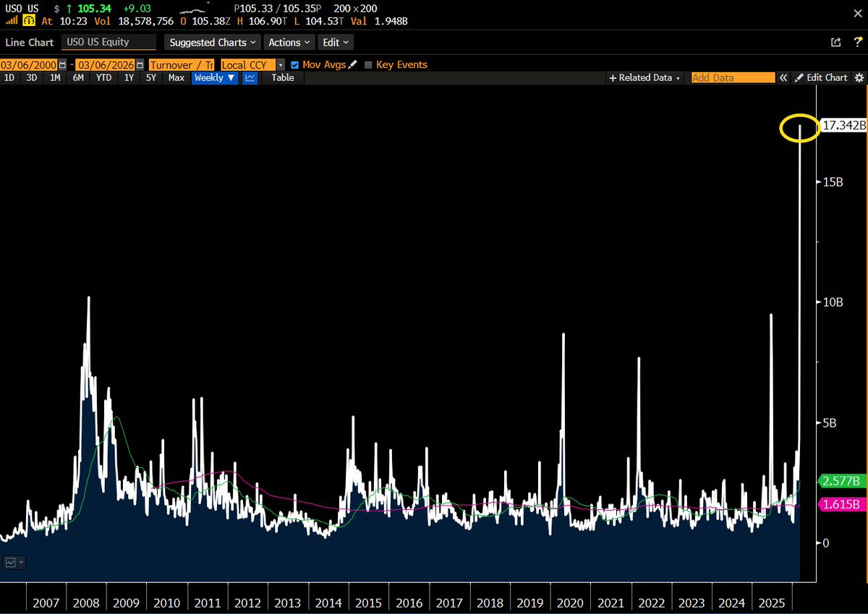Viewport: 868px width, 614px height.
Task: Switch to the Table view
Action: pos(283,77)
